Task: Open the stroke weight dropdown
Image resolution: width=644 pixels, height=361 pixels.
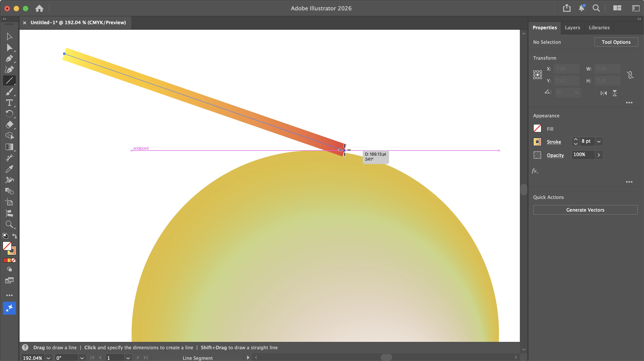Action: pyautogui.click(x=599, y=142)
